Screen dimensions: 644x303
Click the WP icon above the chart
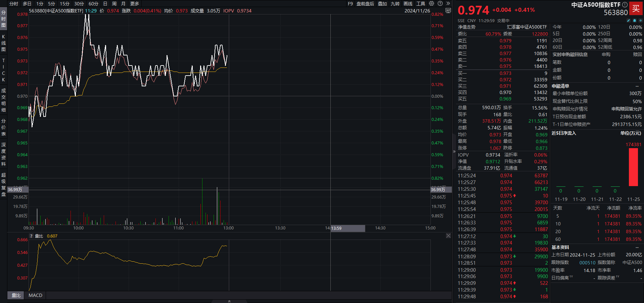point(448,11)
